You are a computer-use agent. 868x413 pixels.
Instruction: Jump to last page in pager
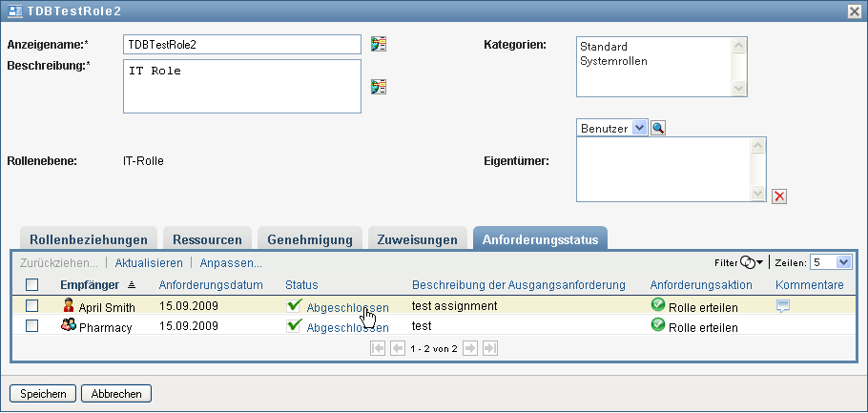point(490,349)
